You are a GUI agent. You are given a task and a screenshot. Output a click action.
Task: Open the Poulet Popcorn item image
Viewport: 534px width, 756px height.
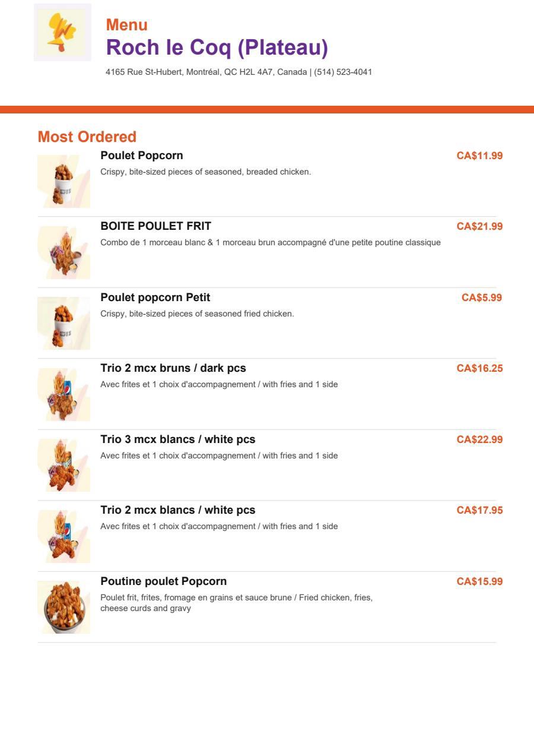tap(64, 182)
